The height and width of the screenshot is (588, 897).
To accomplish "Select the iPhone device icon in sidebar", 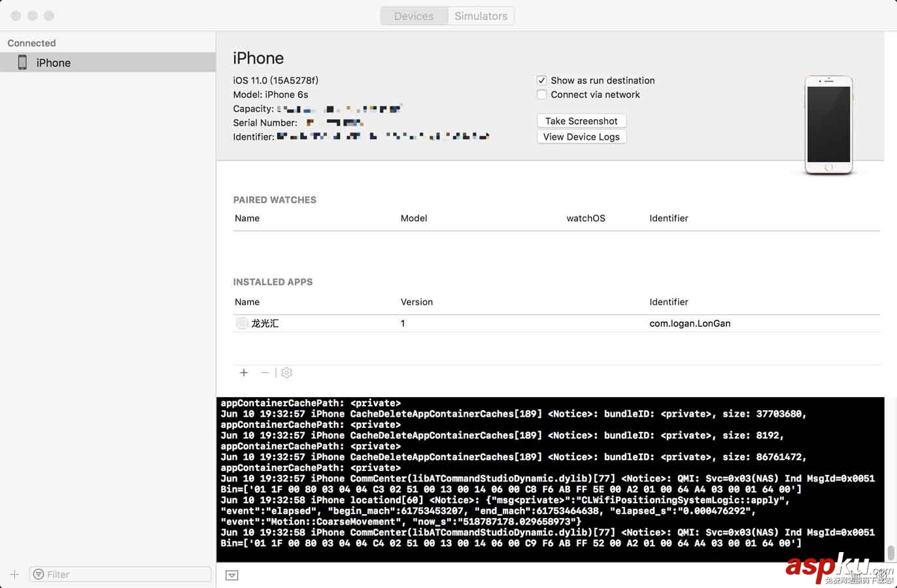I will click(x=22, y=62).
